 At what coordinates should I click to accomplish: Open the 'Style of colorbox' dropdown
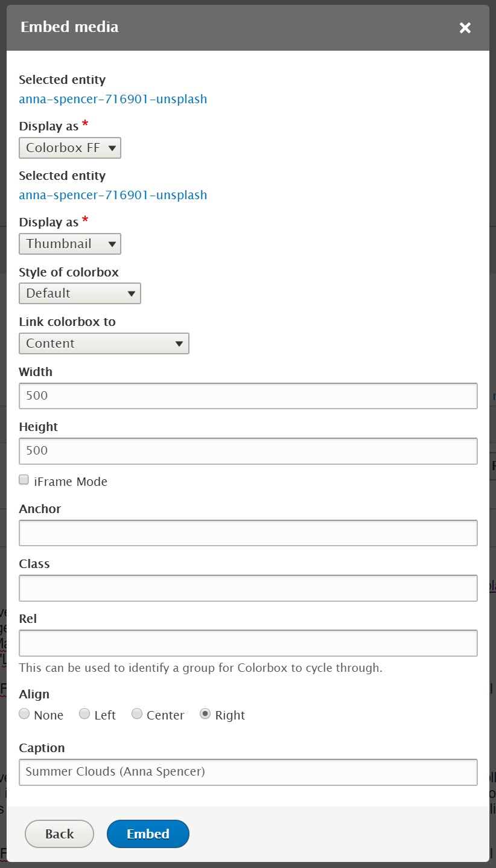(x=80, y=293)
